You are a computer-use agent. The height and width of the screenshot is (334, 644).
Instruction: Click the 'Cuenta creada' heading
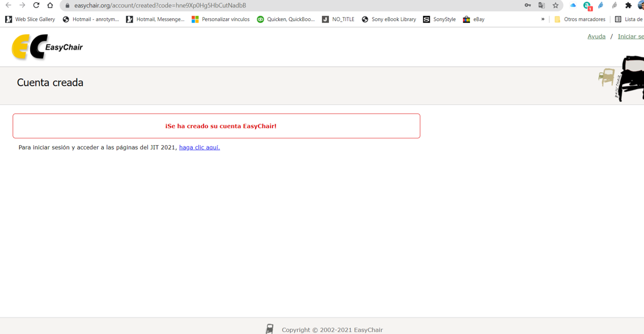coord(50,83)
